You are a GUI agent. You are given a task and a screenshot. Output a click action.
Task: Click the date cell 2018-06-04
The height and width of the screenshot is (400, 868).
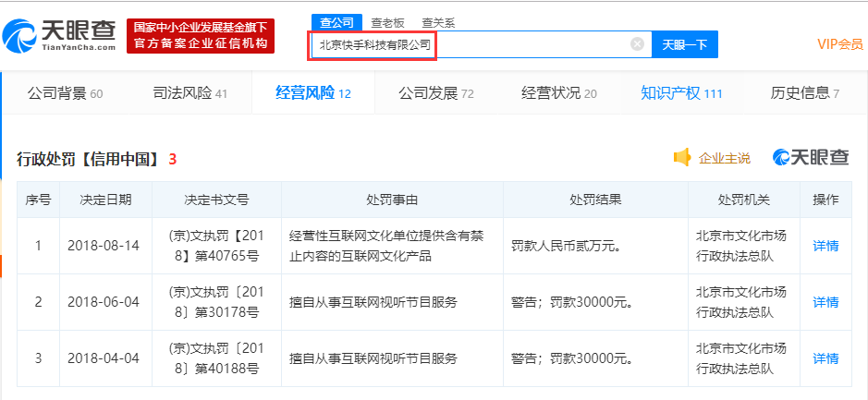[104, 303]
